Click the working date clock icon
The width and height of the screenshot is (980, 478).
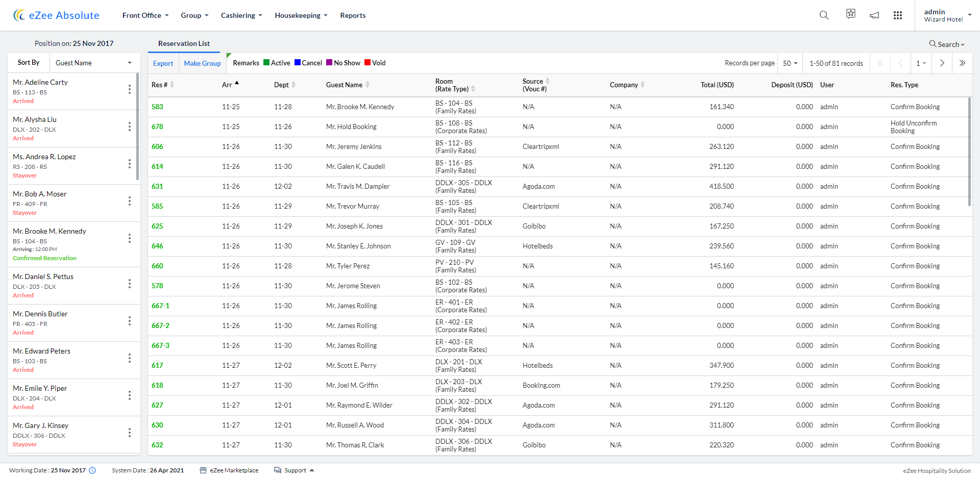click(92, 470)
